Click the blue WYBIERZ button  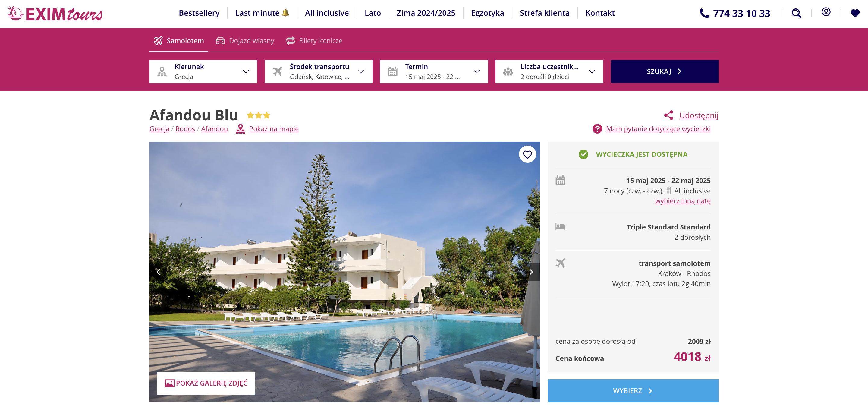click(633, 391)
